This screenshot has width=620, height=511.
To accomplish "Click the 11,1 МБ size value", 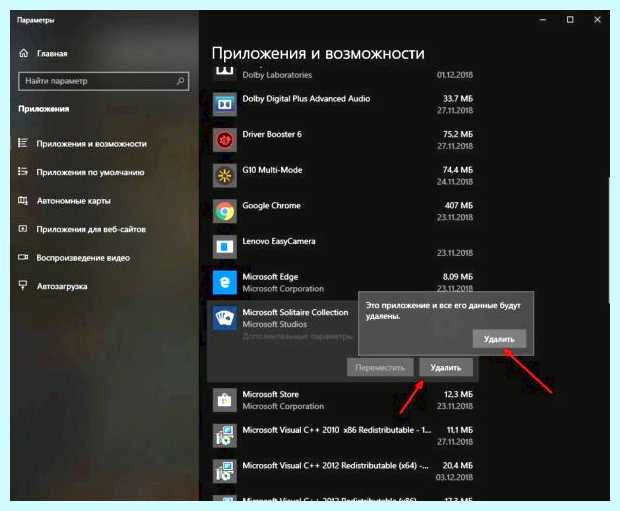I will (x=459, y=430).
